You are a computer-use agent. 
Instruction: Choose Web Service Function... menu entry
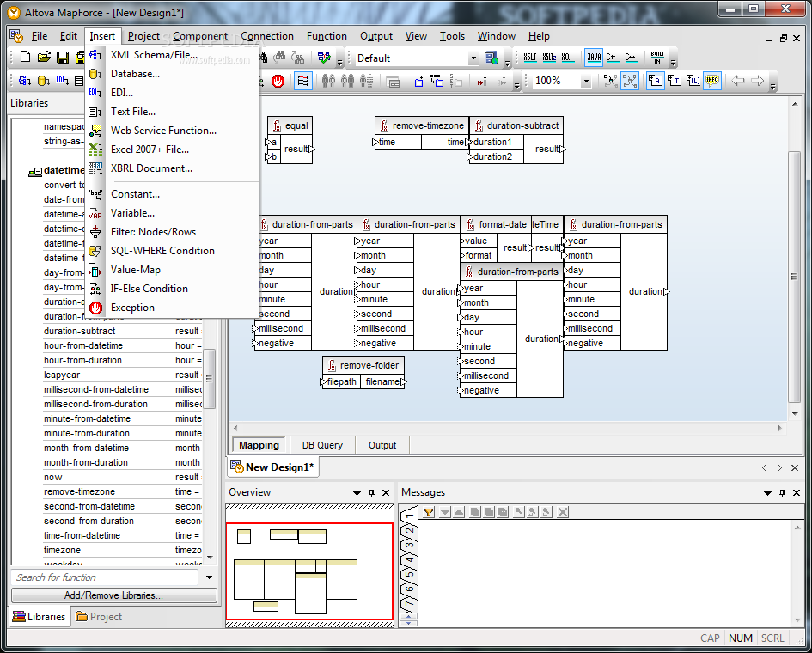(x=173, y=131)
